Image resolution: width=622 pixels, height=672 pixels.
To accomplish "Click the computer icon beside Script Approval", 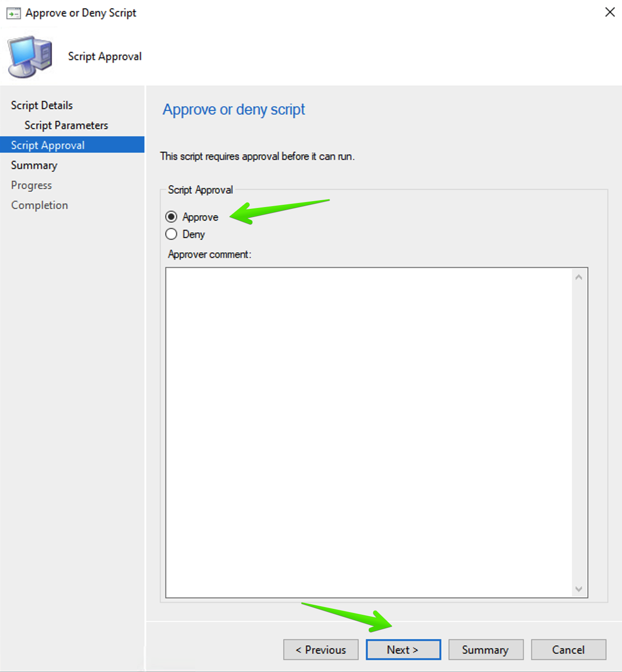I will [x=30, y=56].
